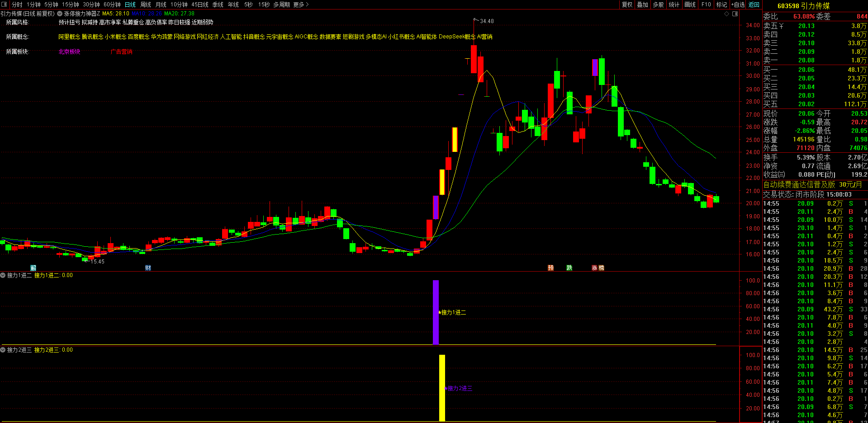Click the 叠加 overlay button
868x423 pixels.
(x=642, y=5)
